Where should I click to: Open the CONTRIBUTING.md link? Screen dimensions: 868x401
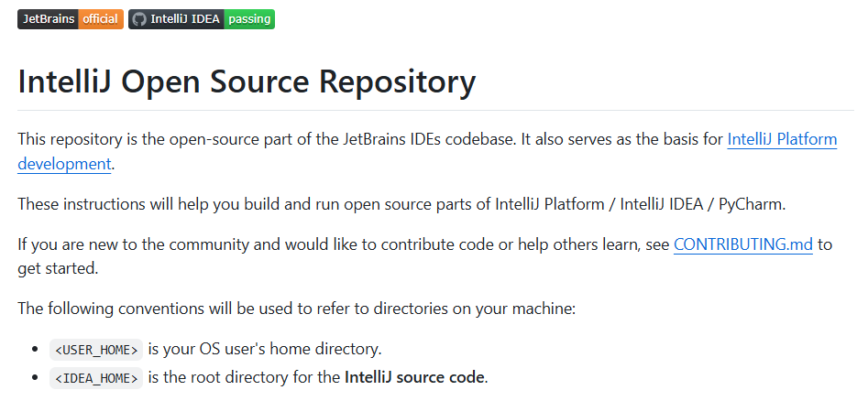[x=743, y=244]
